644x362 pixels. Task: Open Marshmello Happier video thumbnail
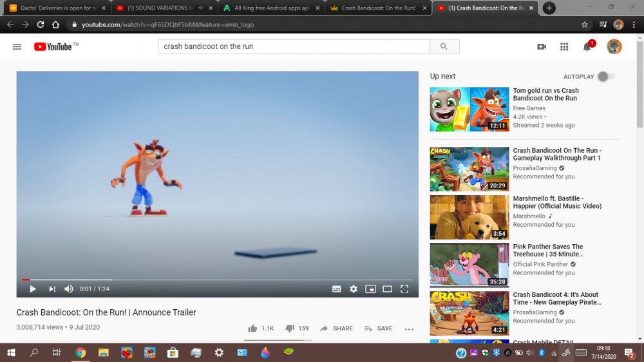[x=469, y=217]
